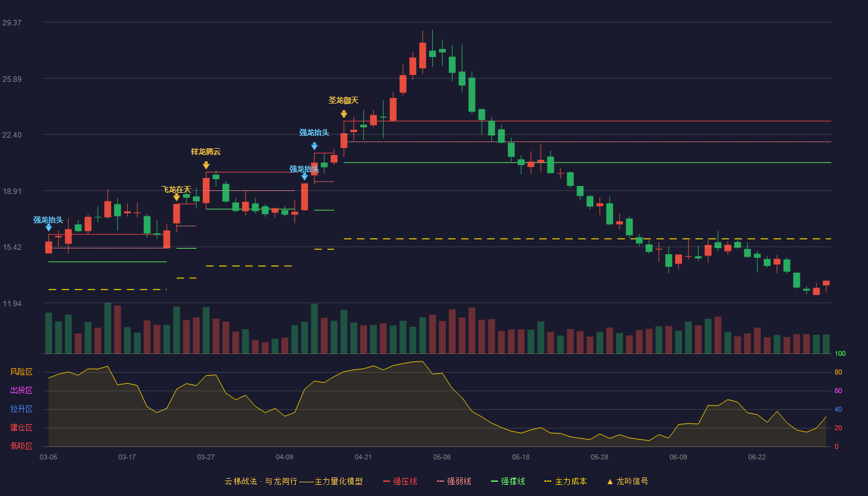Screen dimensions: 868x496
Task: Click the 圣龙御天 signal arrow
Action: [x=343, y=114]
